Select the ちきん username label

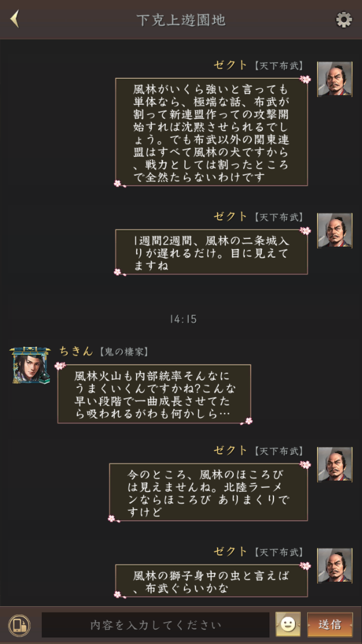click(76, 351)
